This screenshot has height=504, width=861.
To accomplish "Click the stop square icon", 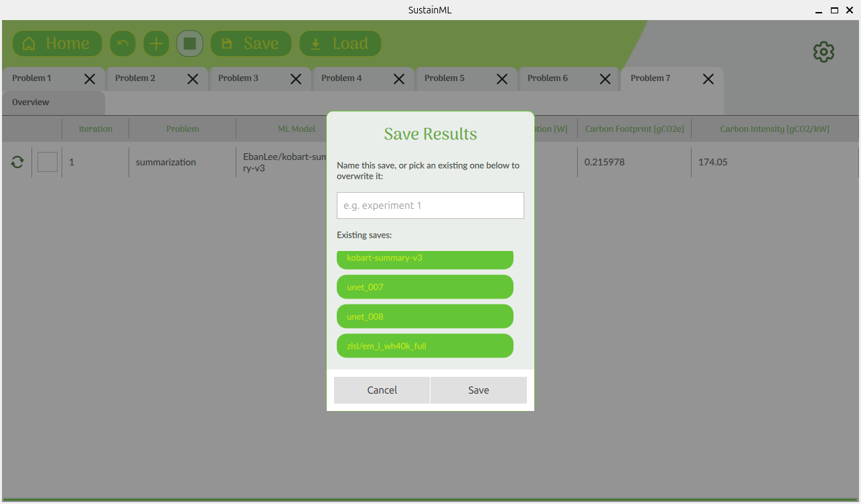I will click(x=189, y=44).
